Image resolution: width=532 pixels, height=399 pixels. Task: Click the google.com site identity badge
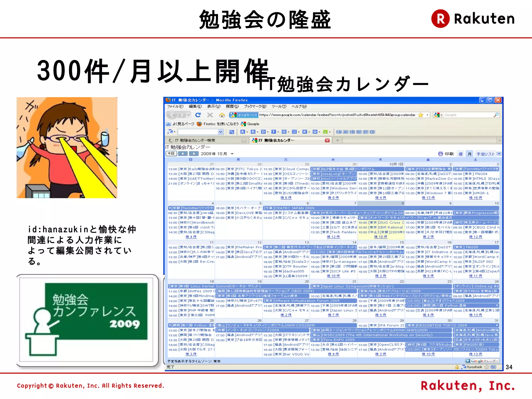(244, 115)
